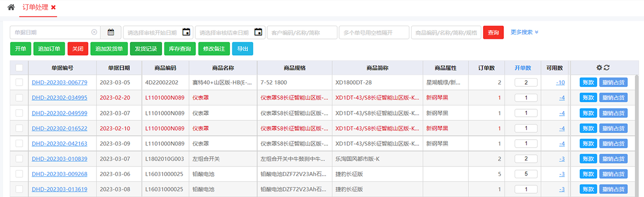Viewport: 644px width, 197px height.
Task: Open order link DHD-202303-009268
Action: 60,174
